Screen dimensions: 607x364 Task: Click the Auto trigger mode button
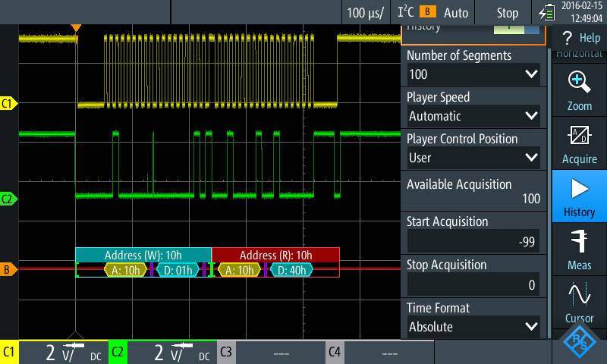[x=456, y=13]
